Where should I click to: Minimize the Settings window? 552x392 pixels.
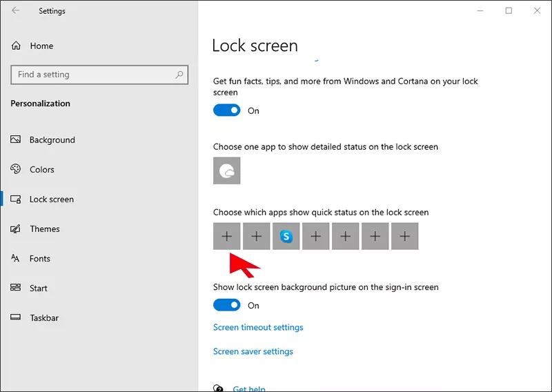pos(480,10)
